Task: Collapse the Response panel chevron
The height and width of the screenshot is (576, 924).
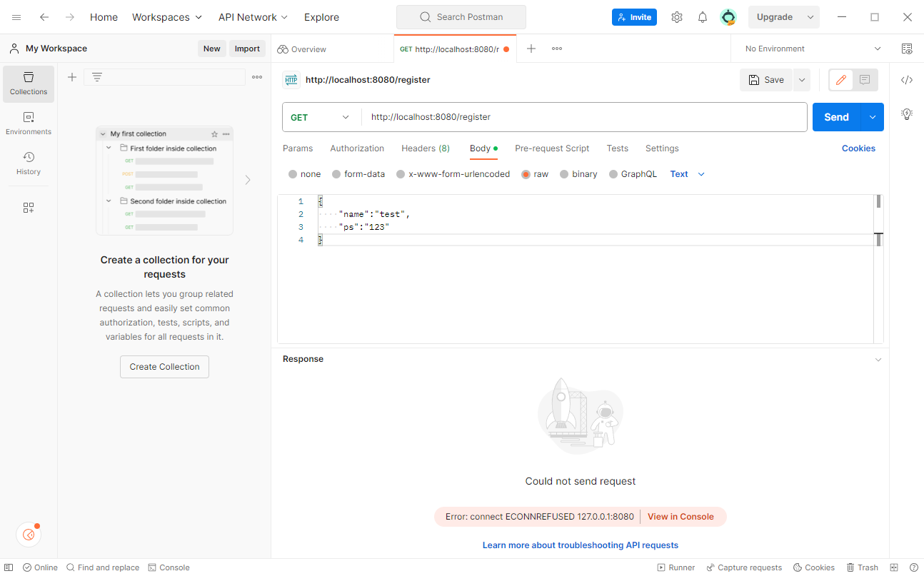Action: tap(878, 360)
